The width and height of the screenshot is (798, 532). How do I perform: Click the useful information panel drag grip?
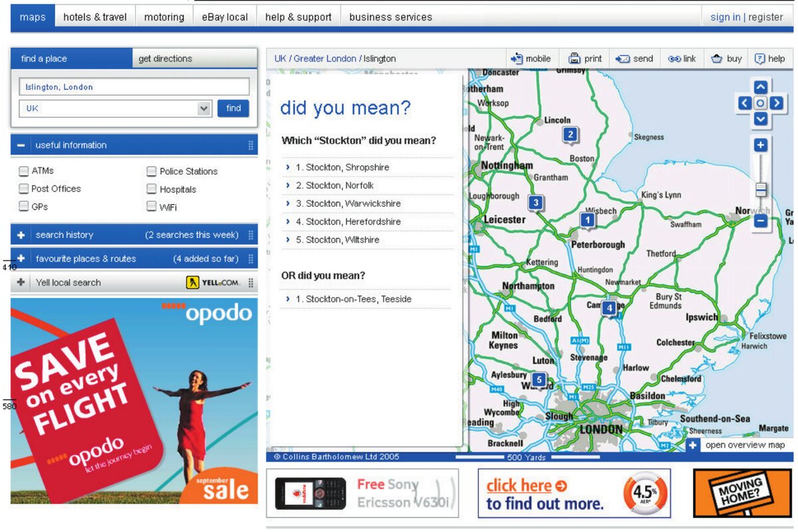click(251, 145)
